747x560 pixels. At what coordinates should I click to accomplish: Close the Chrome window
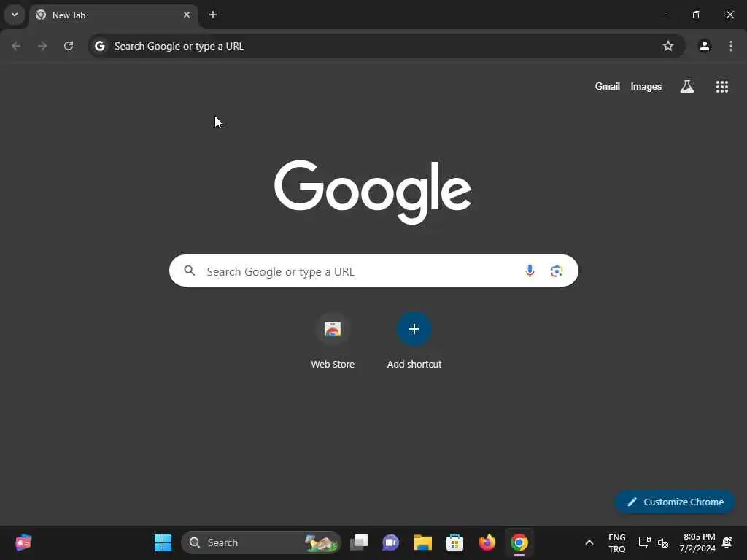729,15
